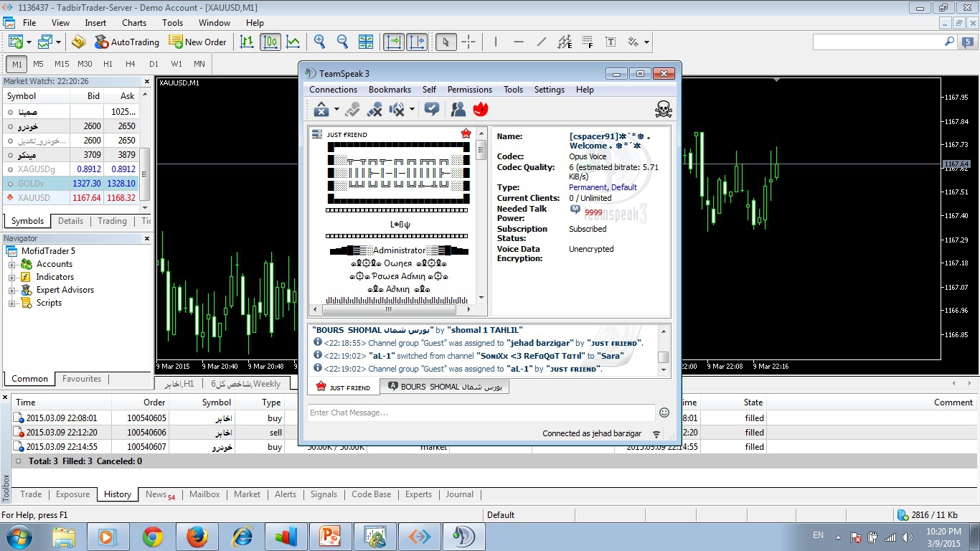Switch chart to candlesticks mode
The height and width of the screenshot is (551, 980).
click(x=270, y=42)
